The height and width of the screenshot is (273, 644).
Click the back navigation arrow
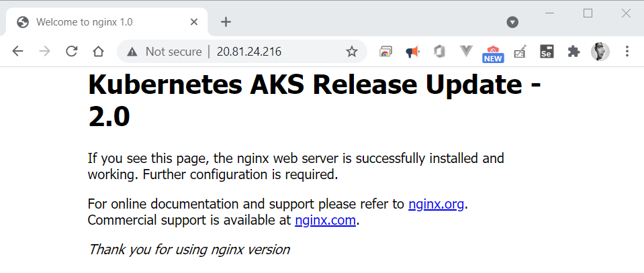point(18,52)
